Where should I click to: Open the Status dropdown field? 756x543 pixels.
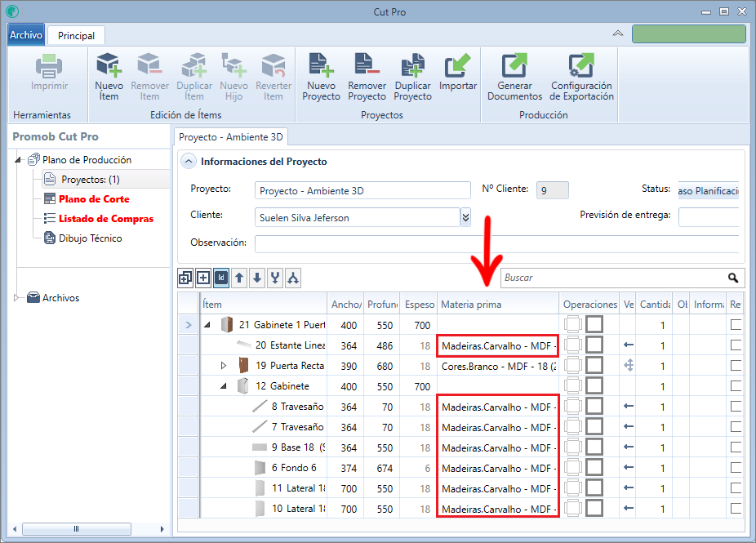click(x=709, y=190)
